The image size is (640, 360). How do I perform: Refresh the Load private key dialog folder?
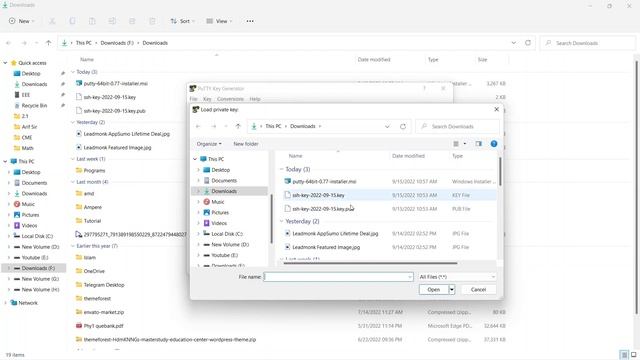pyautogui.click(x=403, y=126)
